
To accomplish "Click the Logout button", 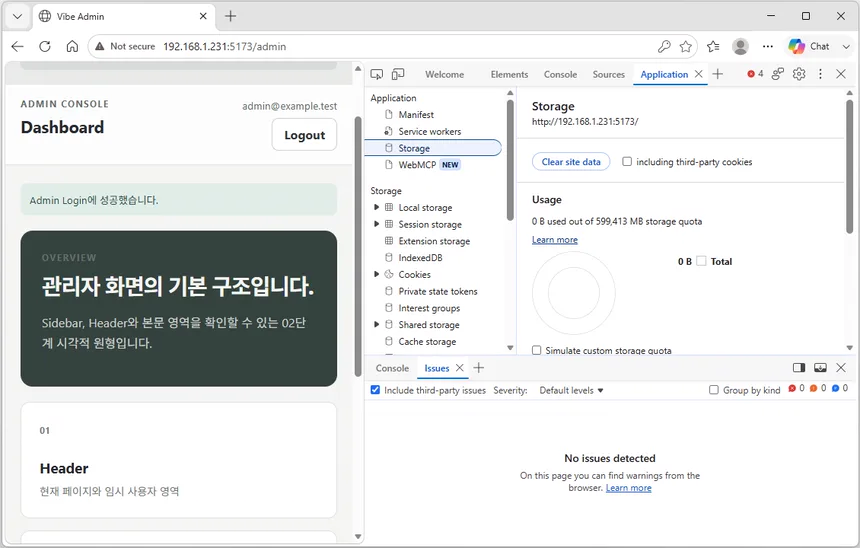I will tap(304, 135).
